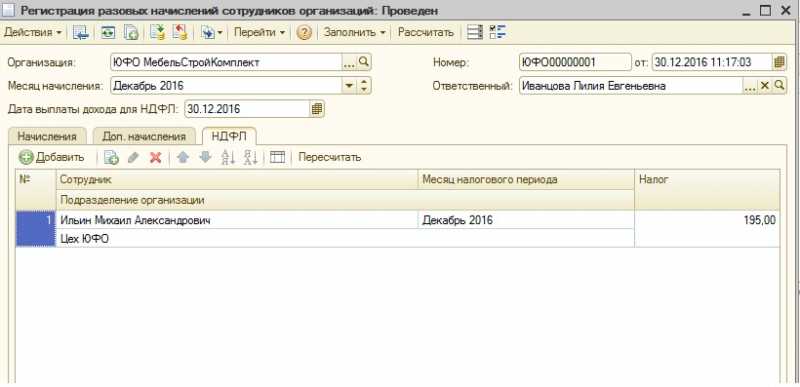
Task: Select the row number 1 cell
Action: pyautogui.click(x=35, y=229)
